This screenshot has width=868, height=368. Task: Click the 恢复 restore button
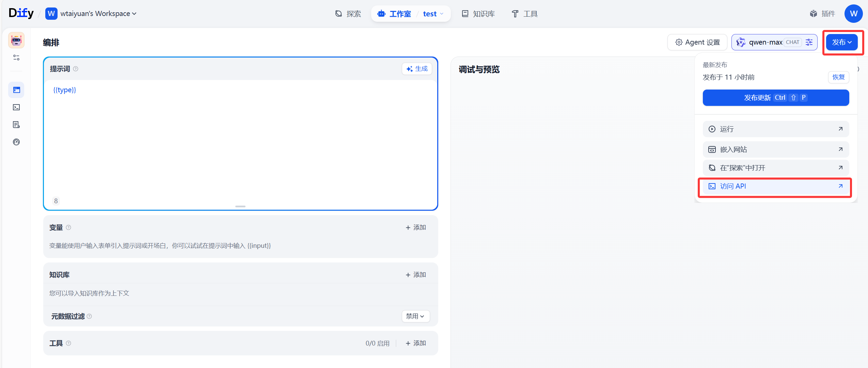point(838,77)
